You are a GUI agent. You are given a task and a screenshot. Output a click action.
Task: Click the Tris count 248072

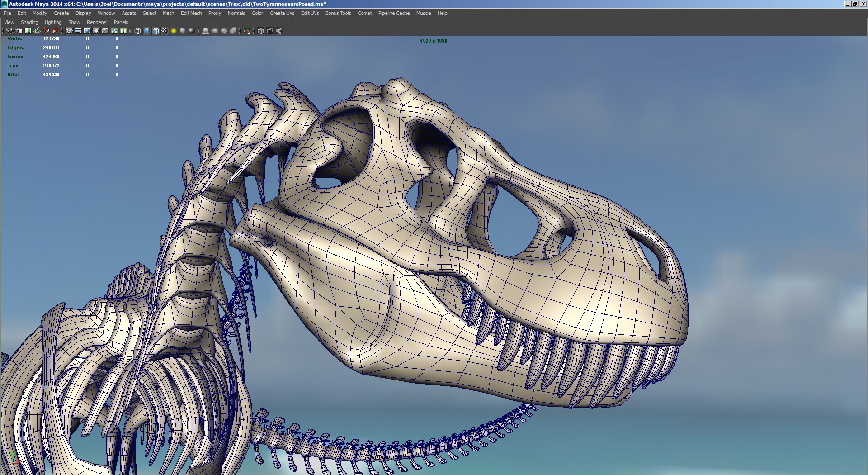coord(51,66)
